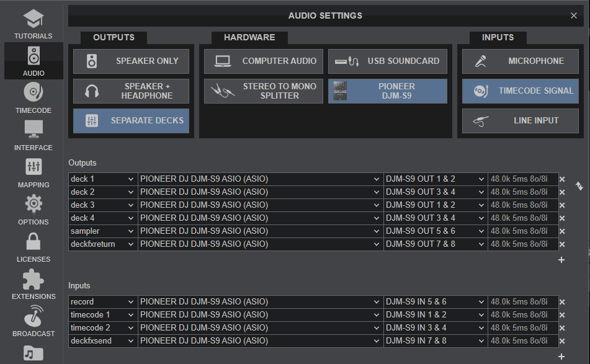
Task: Toggle Separate Decks output mode
Action: point(131,121)
